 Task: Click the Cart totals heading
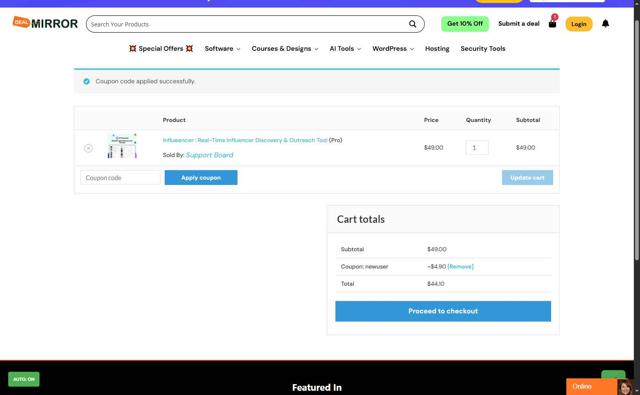point(361,219)
